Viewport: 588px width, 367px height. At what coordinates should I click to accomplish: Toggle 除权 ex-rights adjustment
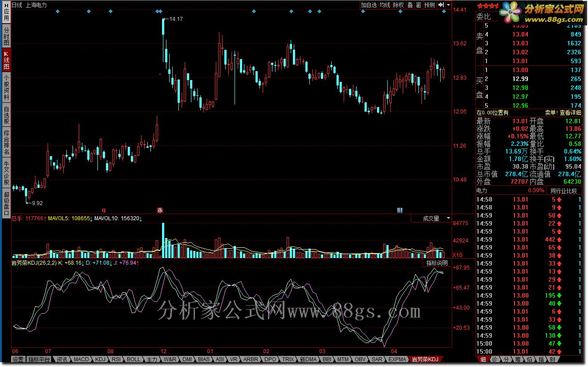[x=398, y=5]
